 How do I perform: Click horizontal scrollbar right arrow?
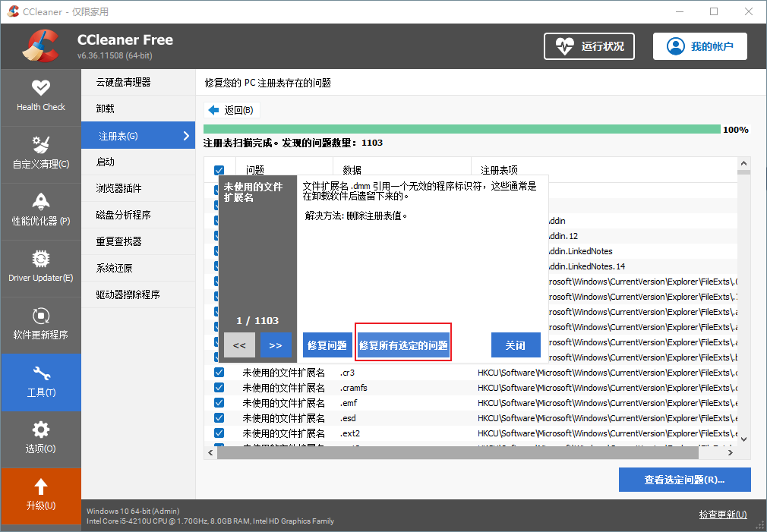(x=731, y=453)
